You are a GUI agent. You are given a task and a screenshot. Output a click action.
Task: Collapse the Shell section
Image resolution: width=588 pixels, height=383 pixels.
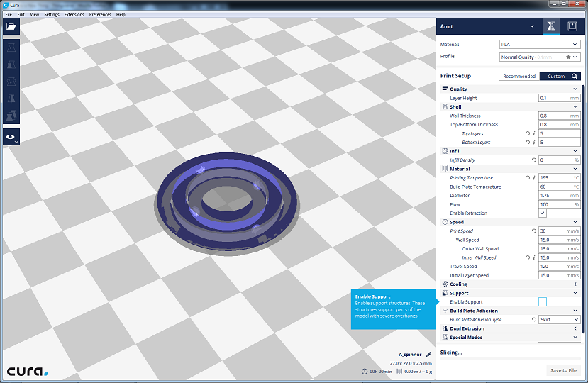[x=575, y=107]
